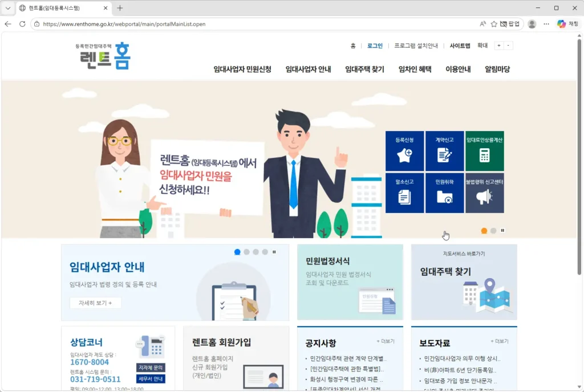Click the 렌트홈 logo
Image resolution: width=584 pixels, height=392 pixels.
(103, 56)
